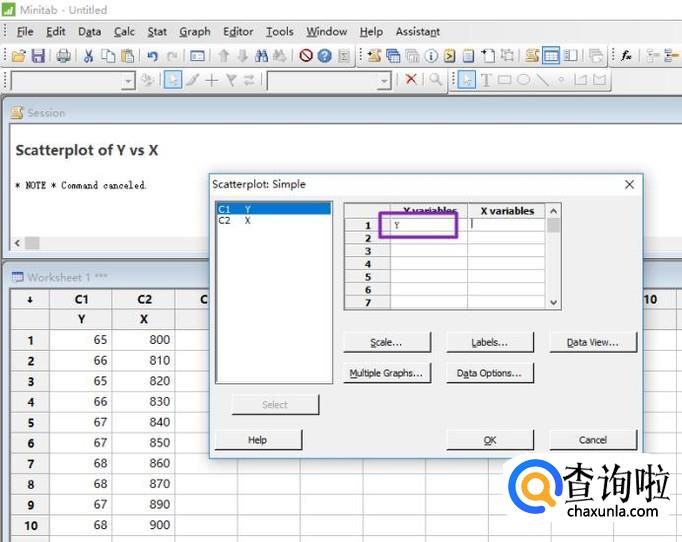This screenshot has width=682, height=542.
Task: Show the Worksheets folder icon
Action: [393, 56]
